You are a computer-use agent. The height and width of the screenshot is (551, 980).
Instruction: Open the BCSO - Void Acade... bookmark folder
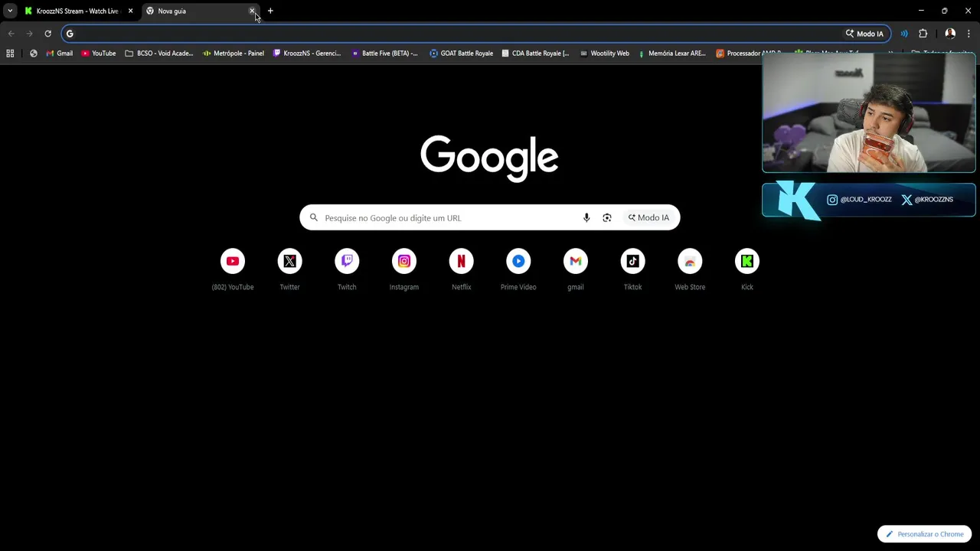[x=158, y=54]
